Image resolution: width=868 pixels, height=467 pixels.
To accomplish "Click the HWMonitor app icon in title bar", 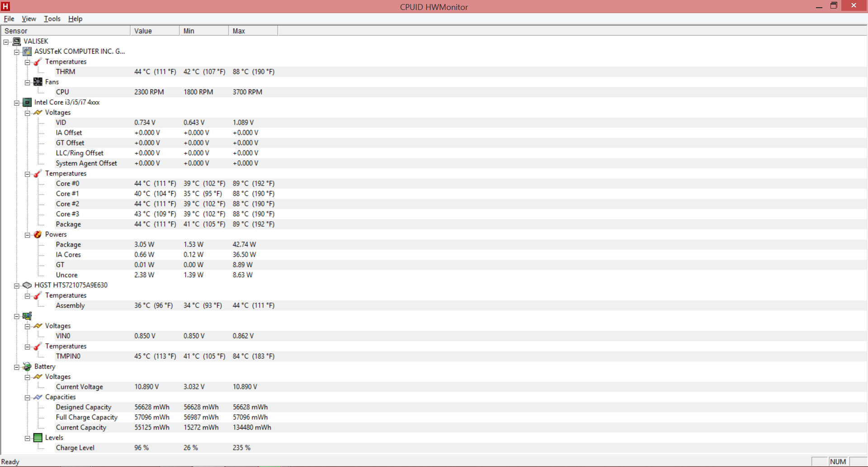I will click(x=6, y=6).
